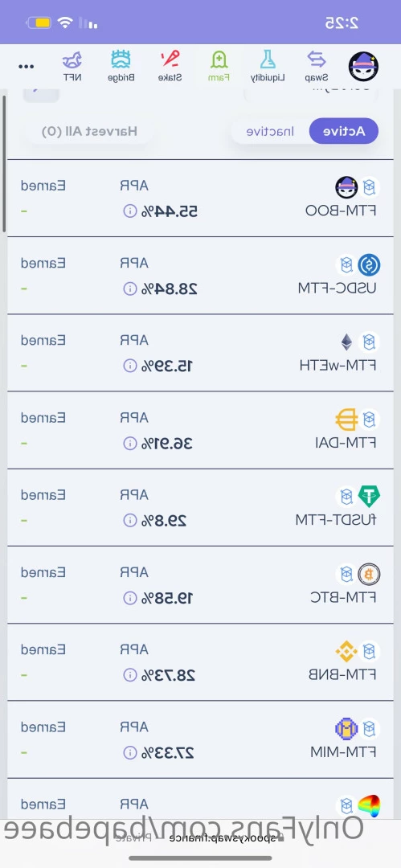Click the Harvest All (0) button
401x868 pixels.
coord(89,131)
